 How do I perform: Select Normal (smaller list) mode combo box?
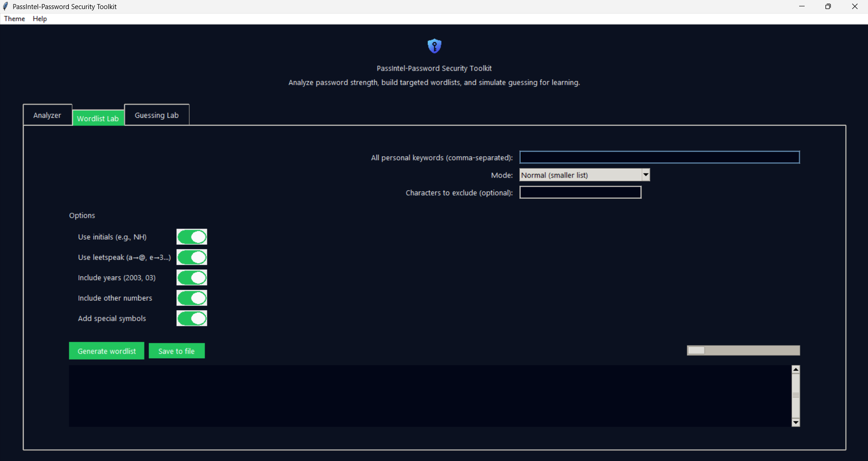coord(580,175)
